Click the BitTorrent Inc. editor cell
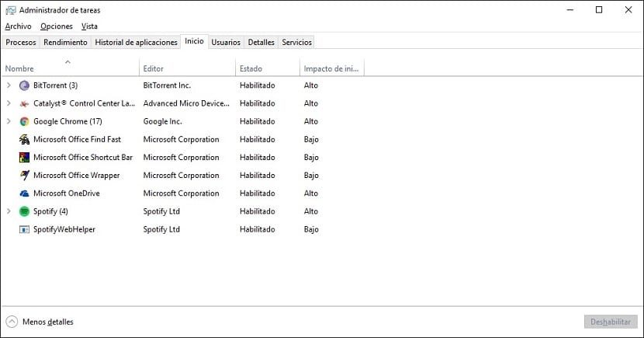Screen dimensions: 644x338 [x=167, y=85]
